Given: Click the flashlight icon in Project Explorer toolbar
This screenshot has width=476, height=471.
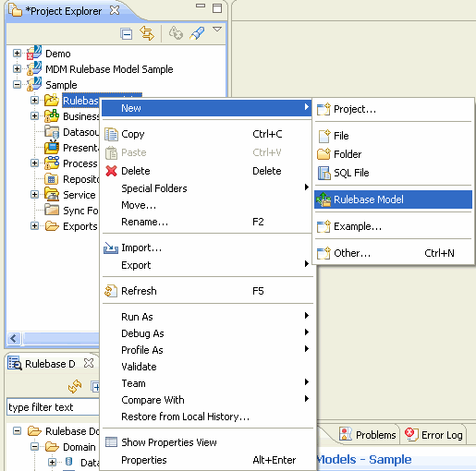Looking at the screenshot, I should click(197, 33).
